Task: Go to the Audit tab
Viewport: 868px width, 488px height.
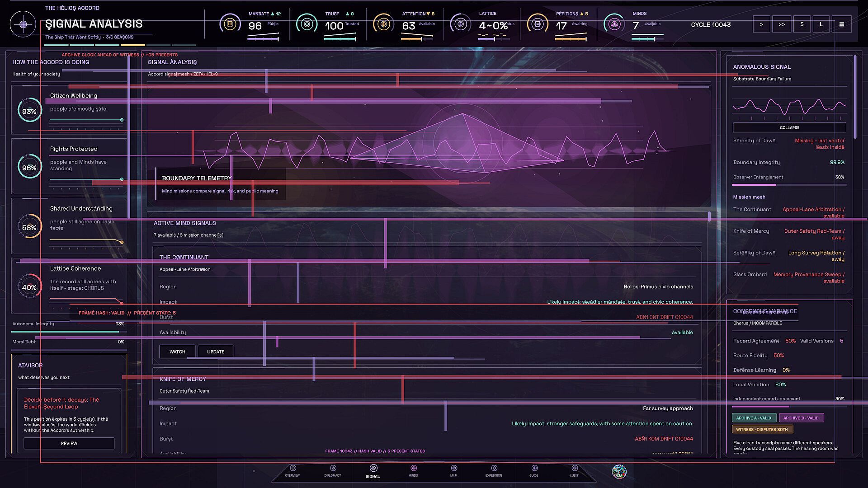Action: 574,471
